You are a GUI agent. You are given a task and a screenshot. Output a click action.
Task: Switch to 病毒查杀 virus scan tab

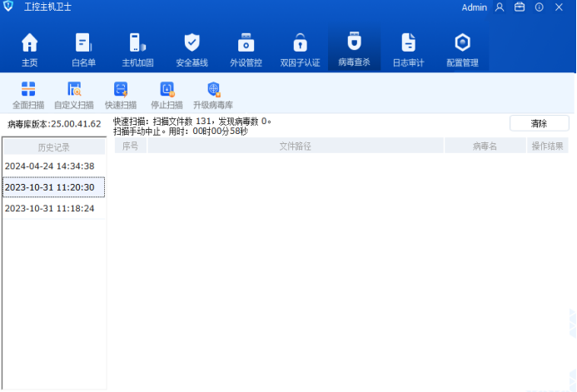tap(354, 49)
